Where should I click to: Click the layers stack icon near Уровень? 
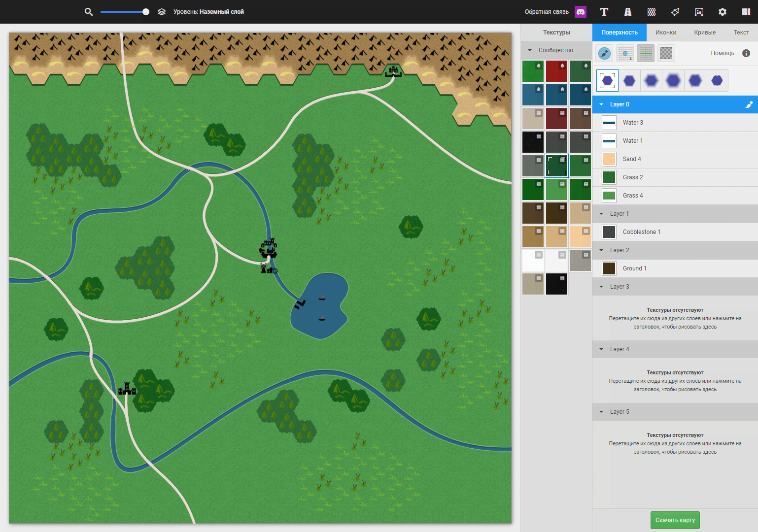162,12
